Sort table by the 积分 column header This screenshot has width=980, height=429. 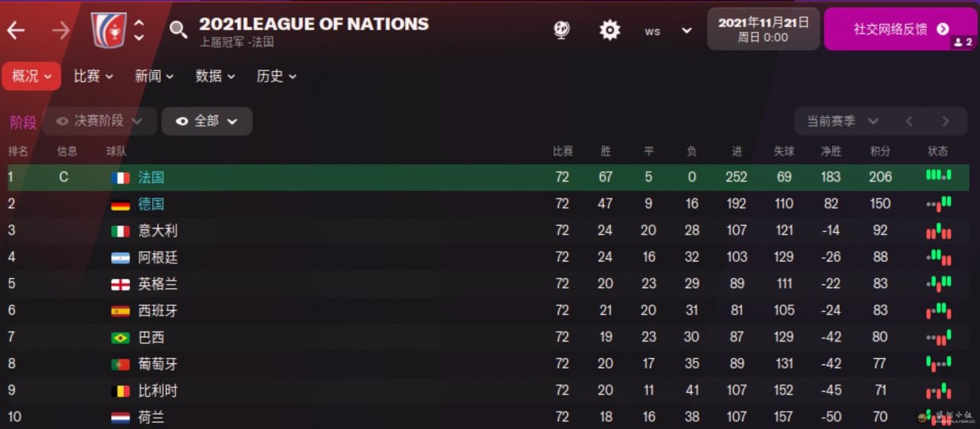[x=880, y=151]
